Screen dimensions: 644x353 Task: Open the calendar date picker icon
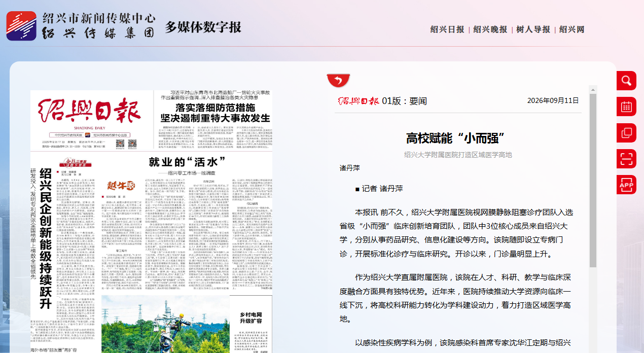[626, 107]
